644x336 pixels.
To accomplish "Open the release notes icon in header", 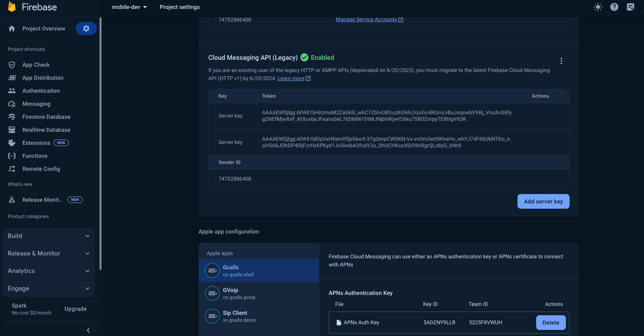I will pyautogui.click(x=630, y=7).
